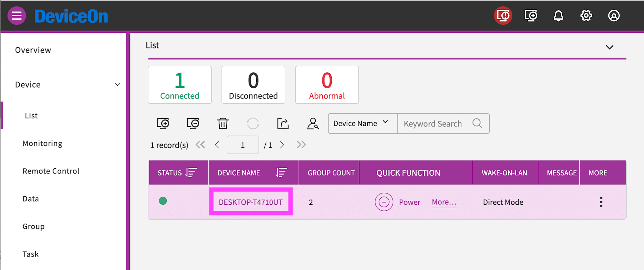Open the notifications bell

558,15
